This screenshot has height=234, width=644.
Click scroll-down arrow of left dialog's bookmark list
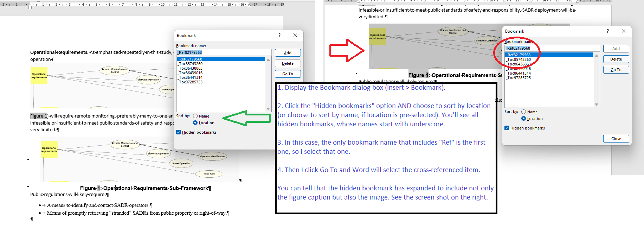point(268,109)
